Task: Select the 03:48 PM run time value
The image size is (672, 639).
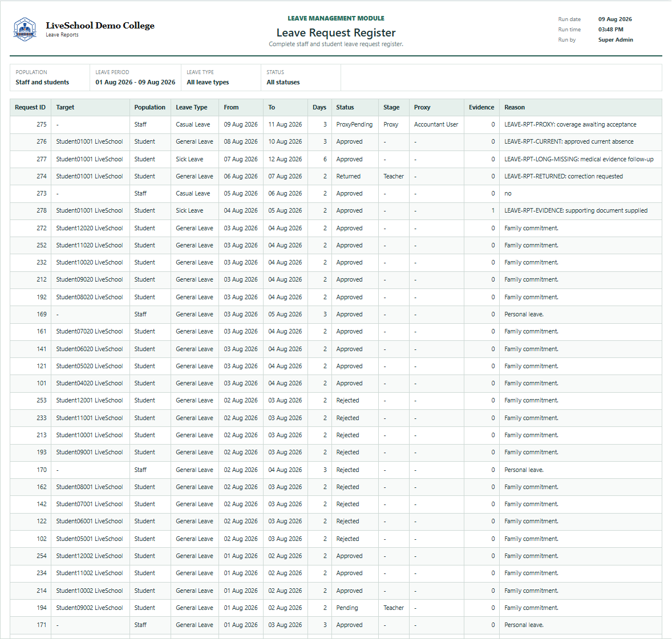Action: tap(611, 30)
